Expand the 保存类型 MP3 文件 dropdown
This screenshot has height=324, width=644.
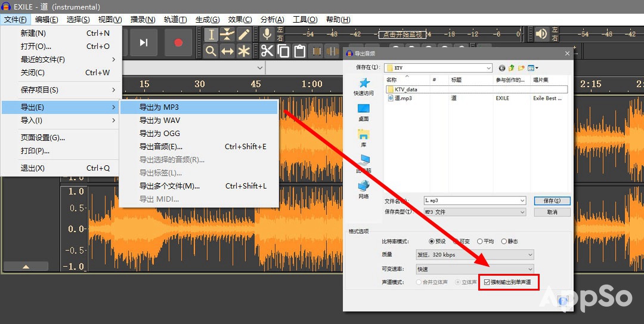[x=475, y=212]
